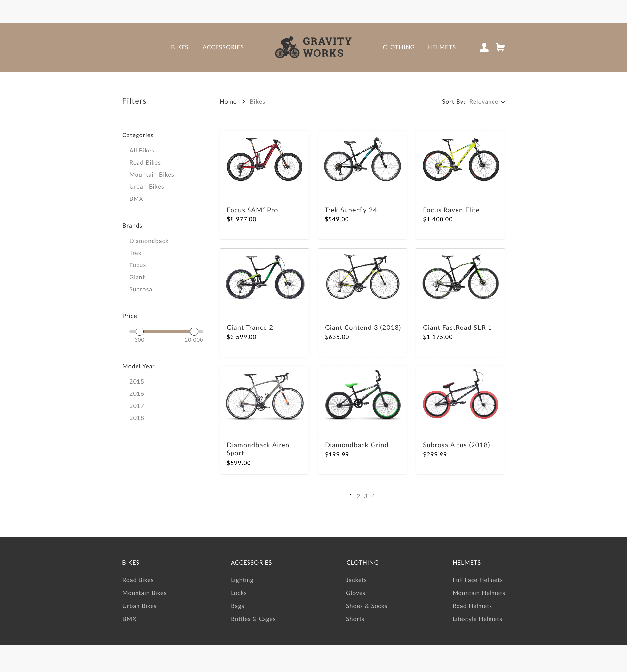Go to page 2 of results
The height and width of the screenshot is (672, 627).
click(358, 496)
